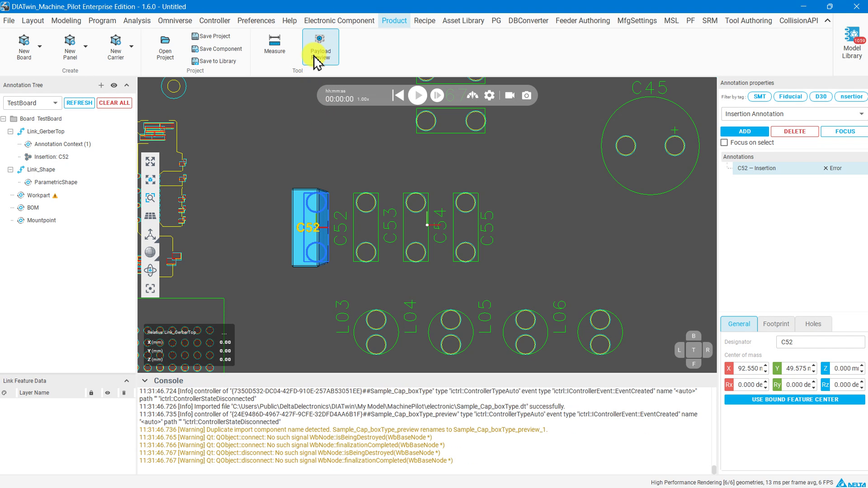Select ParametricShape tree item
The image size is (868, 488).
click(x=56, y=182)
